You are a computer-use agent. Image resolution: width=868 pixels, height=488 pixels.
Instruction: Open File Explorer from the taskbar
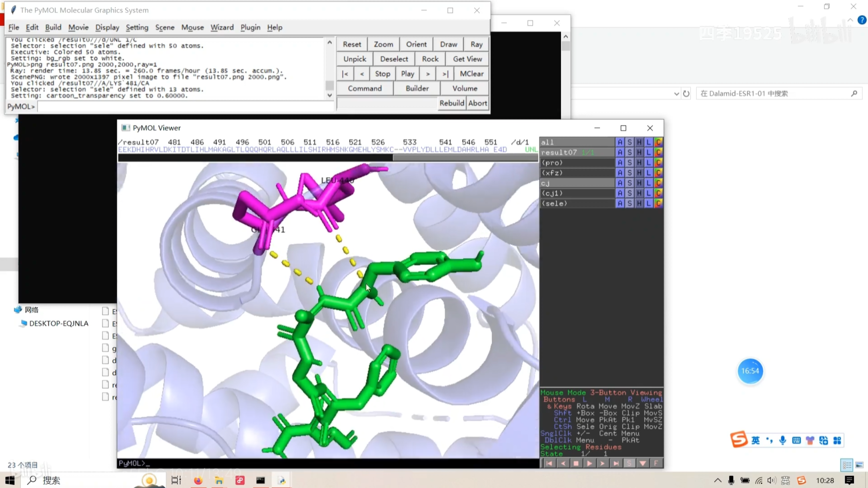coord(219,480)
